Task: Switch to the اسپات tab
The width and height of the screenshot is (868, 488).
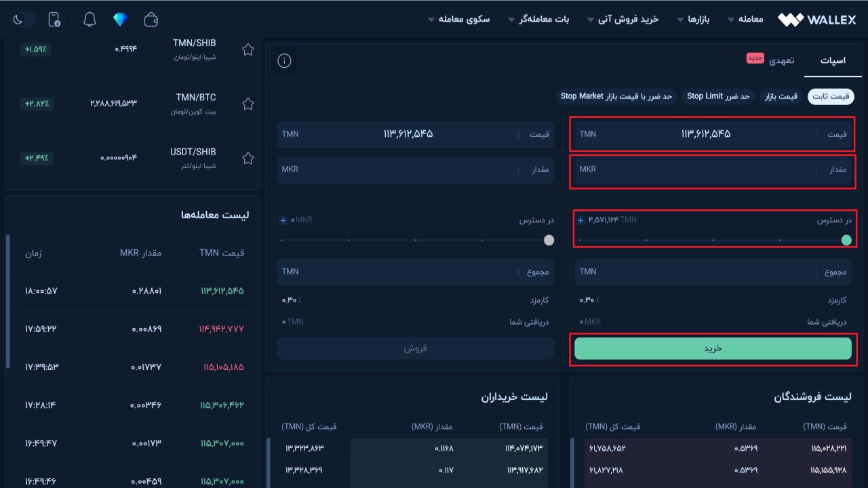Action: [833, 60]
